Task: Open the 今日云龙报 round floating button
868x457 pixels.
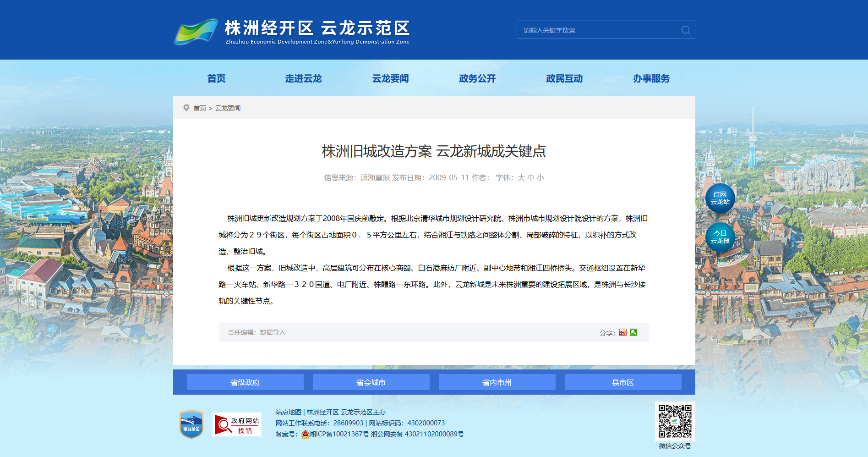Action: pyautogui.click(x=720, y=237)
